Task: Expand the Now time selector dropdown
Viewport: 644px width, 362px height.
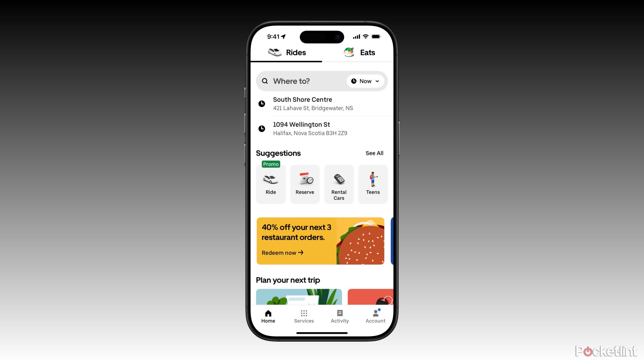Action: pyautogui.click(x=365, y=81)
